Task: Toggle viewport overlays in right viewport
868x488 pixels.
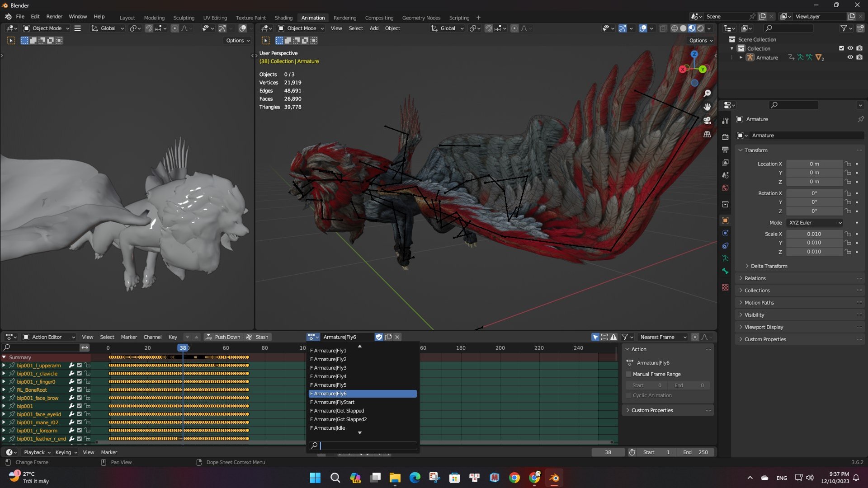Action: coord(643,28)
